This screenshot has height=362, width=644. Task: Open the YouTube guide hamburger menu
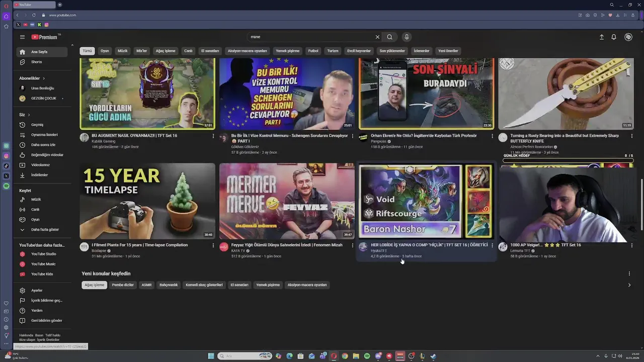(22, 37)
